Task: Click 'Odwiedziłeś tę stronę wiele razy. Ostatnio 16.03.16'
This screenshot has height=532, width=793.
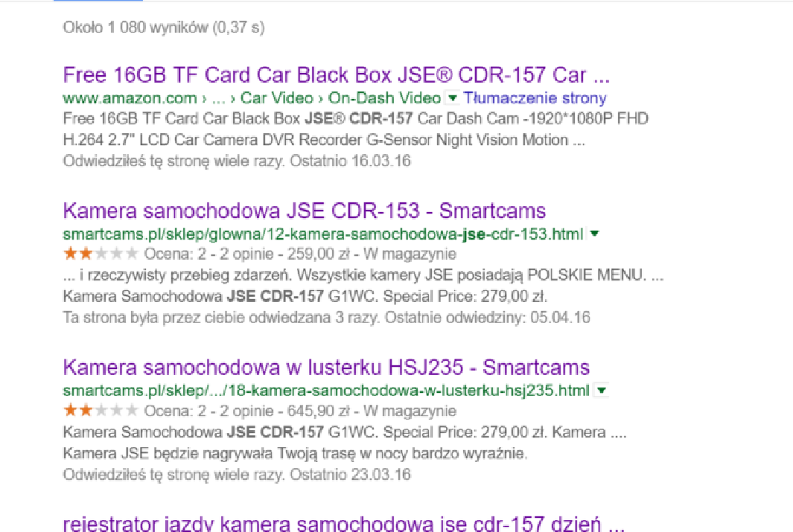Action: tap(237, 161)
